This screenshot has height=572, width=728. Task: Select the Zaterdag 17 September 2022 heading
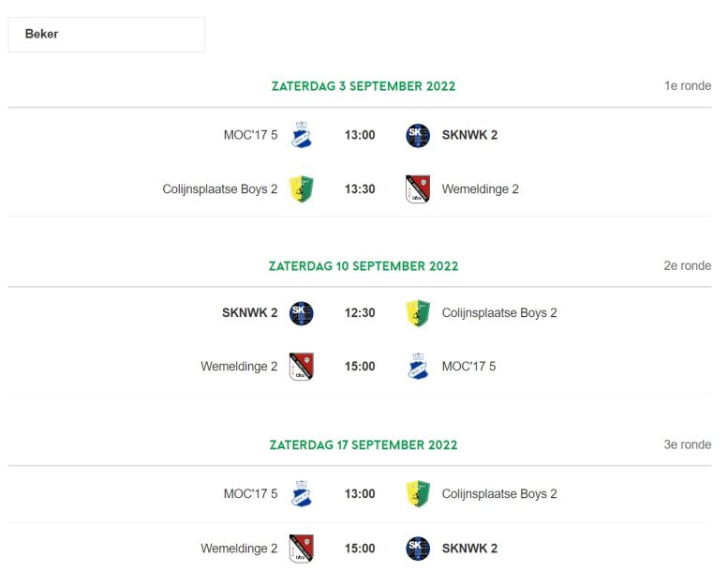pyautogui.click(x=364, y=445)
